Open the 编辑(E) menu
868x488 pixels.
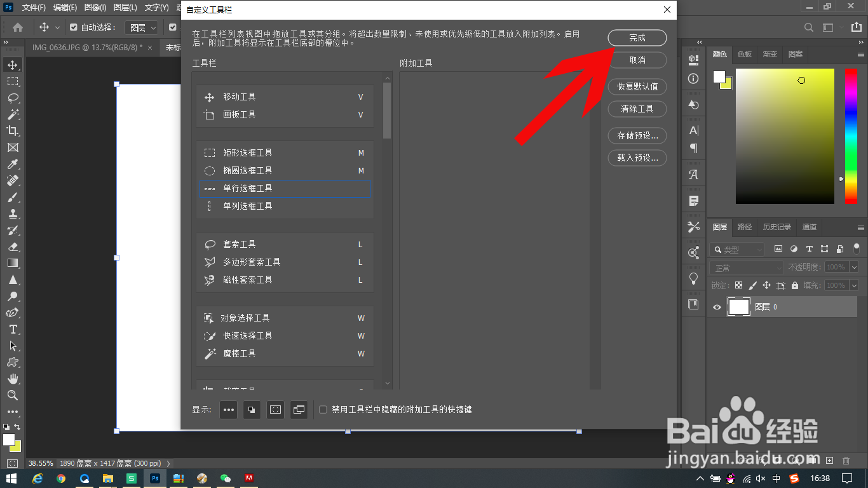(65, 8)
